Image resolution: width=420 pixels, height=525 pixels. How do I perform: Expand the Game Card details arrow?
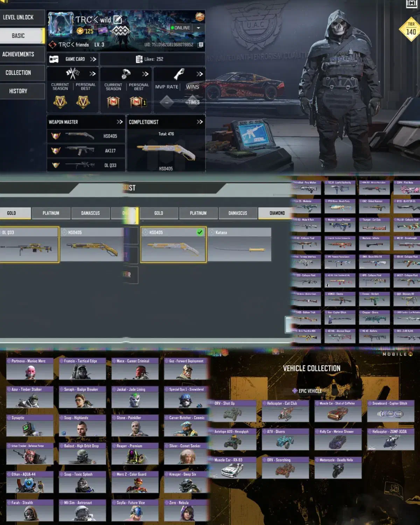(93, 59)
